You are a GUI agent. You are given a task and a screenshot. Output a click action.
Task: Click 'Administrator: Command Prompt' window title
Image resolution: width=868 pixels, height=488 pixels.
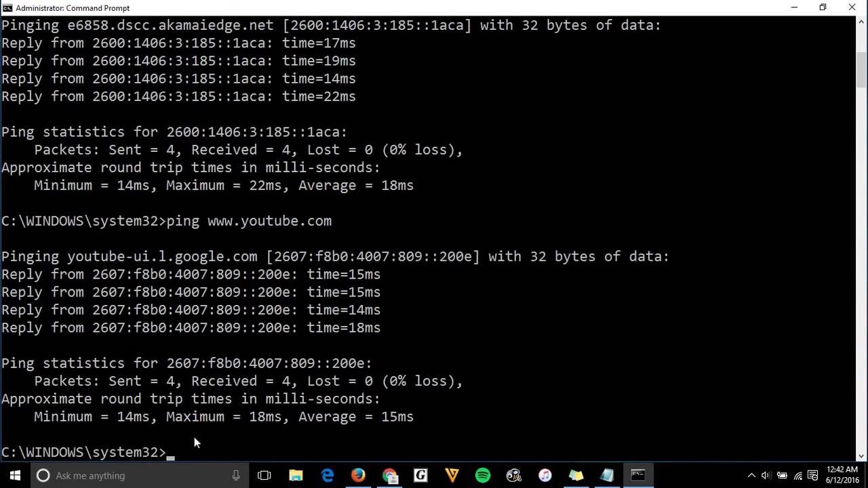coord(73,7)
